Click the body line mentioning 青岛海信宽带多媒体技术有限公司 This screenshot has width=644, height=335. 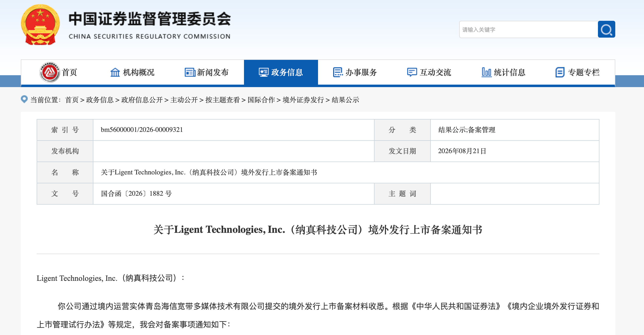(x=328, y=306)
